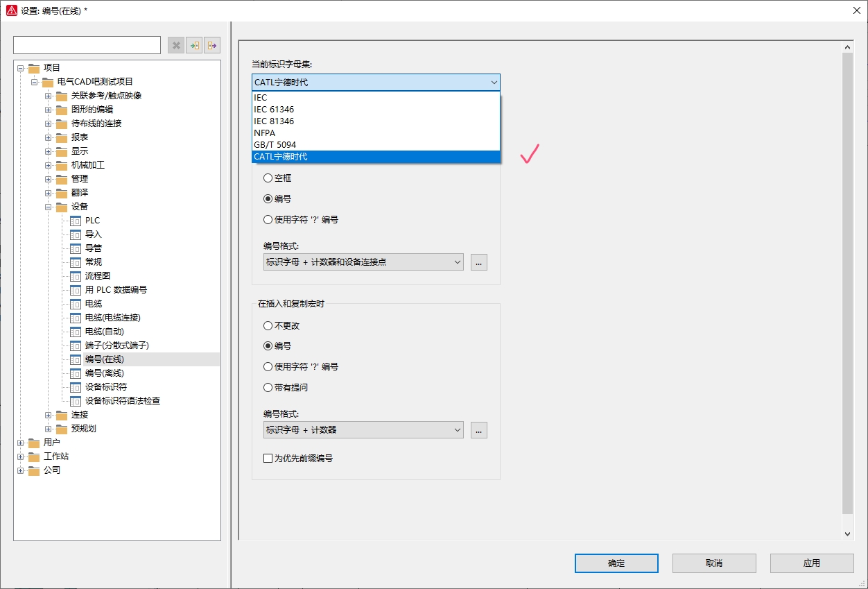Select the 空框 radio button
The image size is (868, 589).
[268, 178]
